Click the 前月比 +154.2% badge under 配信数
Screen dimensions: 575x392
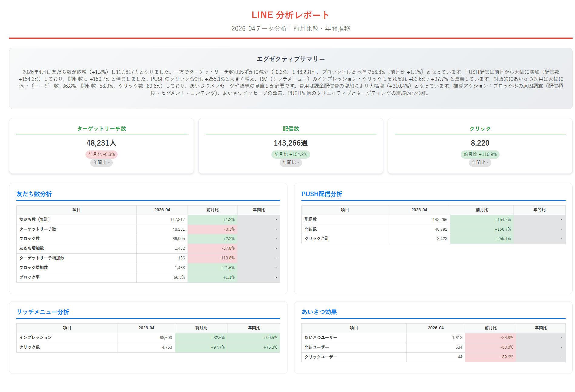coord(291,154)
